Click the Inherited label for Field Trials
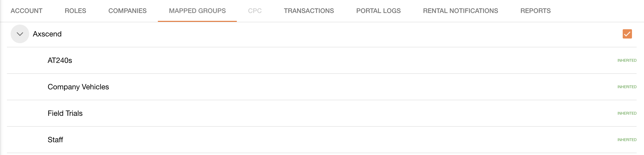This screenshot has width=644, height=155. tap(627, 113)
